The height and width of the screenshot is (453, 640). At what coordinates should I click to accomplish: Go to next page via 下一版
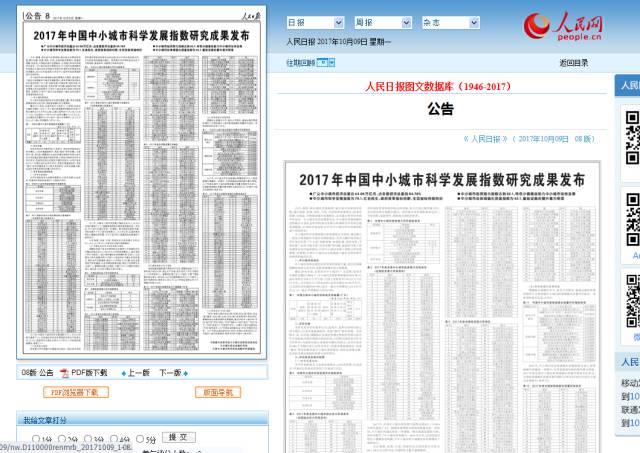pos(170,373)
